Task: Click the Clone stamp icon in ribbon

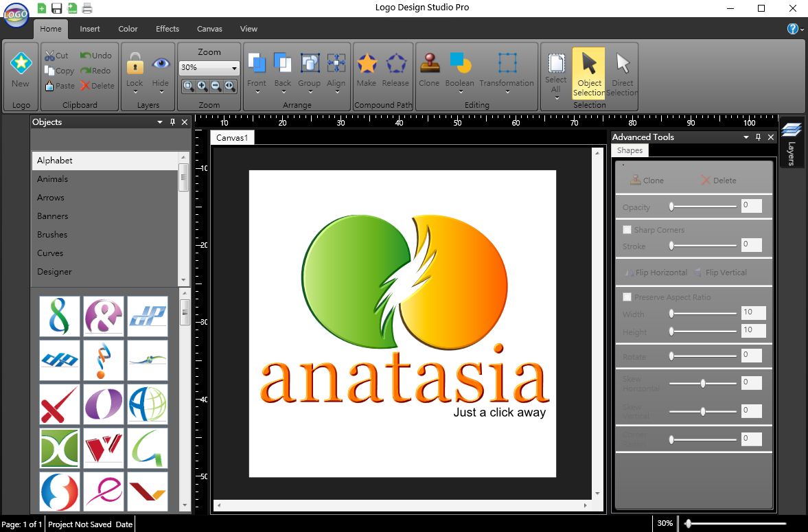Action: [429, 65]
